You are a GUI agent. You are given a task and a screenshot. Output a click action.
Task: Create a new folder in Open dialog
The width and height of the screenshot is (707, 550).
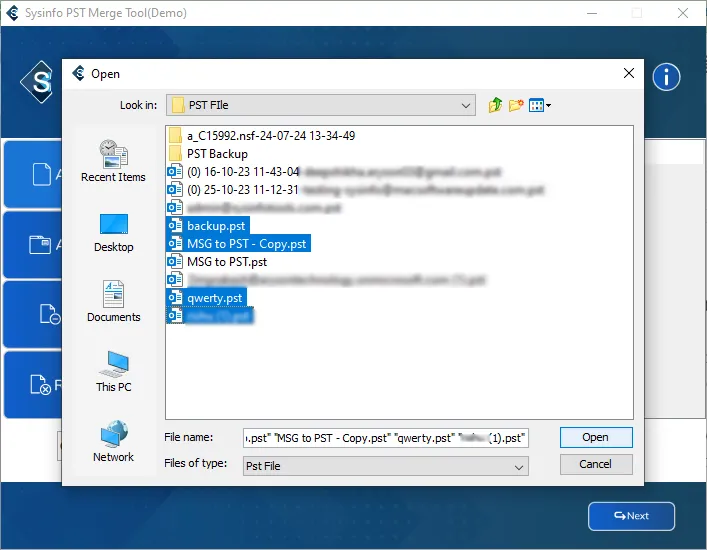(516, 105)
